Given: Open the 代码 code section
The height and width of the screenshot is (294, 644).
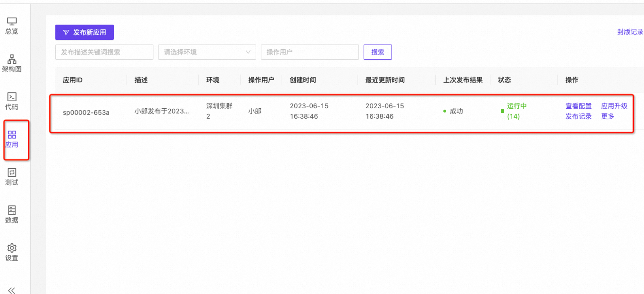Looking at the screenshot, I should tap(12, 101).
